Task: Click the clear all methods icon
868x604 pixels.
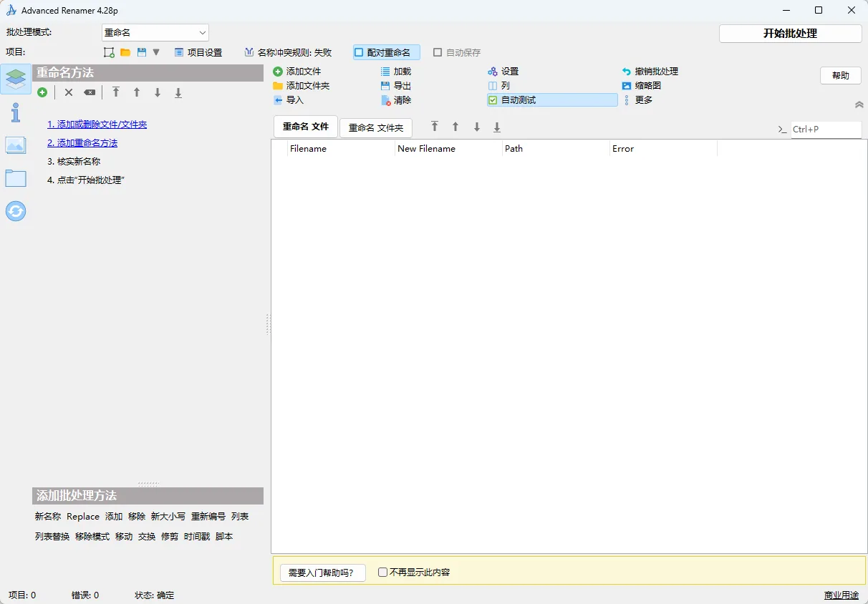Action: pyautogui.click(x=89, y=92)
